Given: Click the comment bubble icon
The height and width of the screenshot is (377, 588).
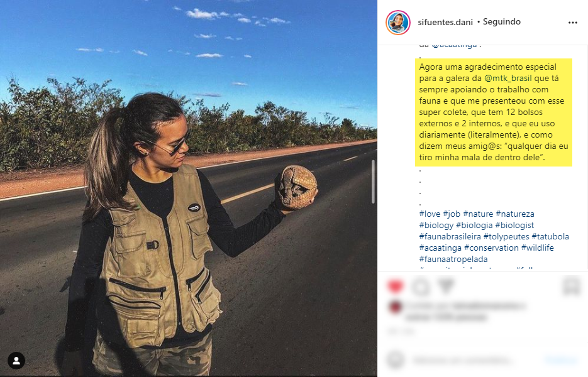Looking at the screenshot, I should (x=420, y=287).
